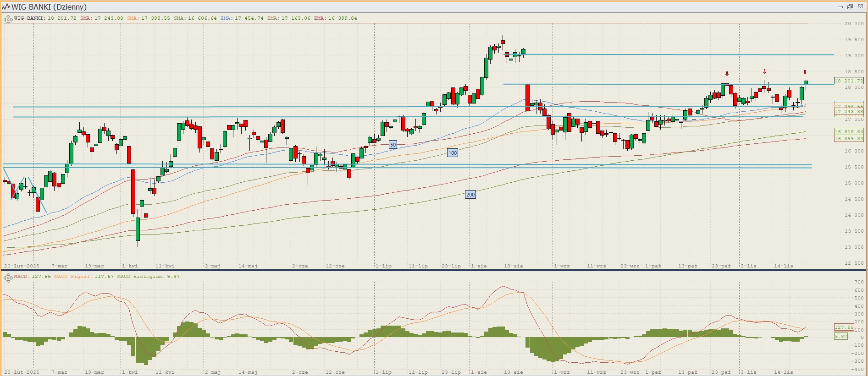
Task: Click the 9.87 histogram value tag on axis
Action: pos(841,337)
